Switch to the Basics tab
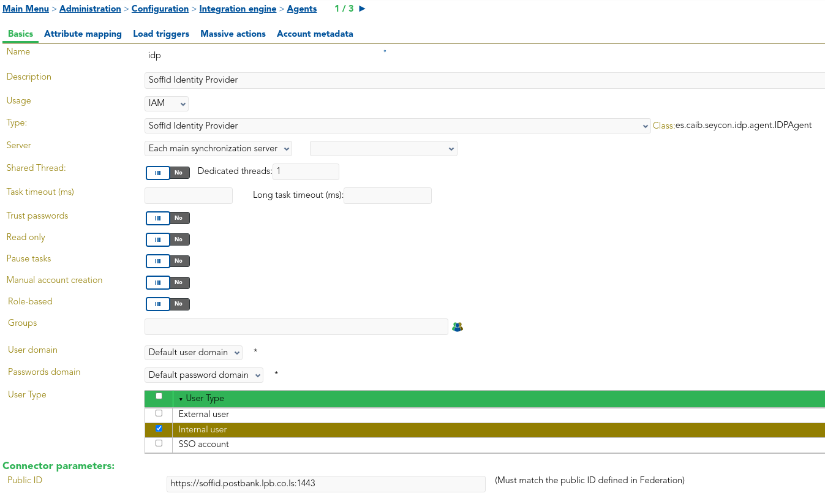825x504 pixels. (20, 34)
